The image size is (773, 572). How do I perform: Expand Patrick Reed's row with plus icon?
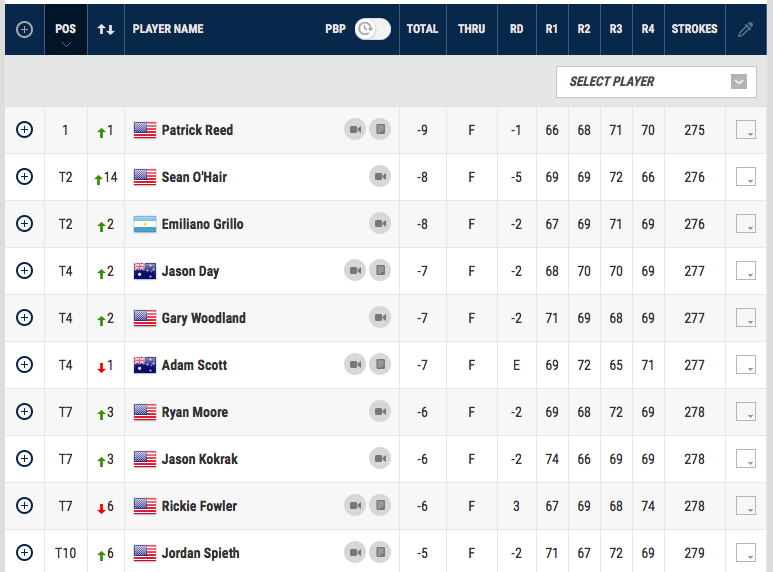coord(25,130)
